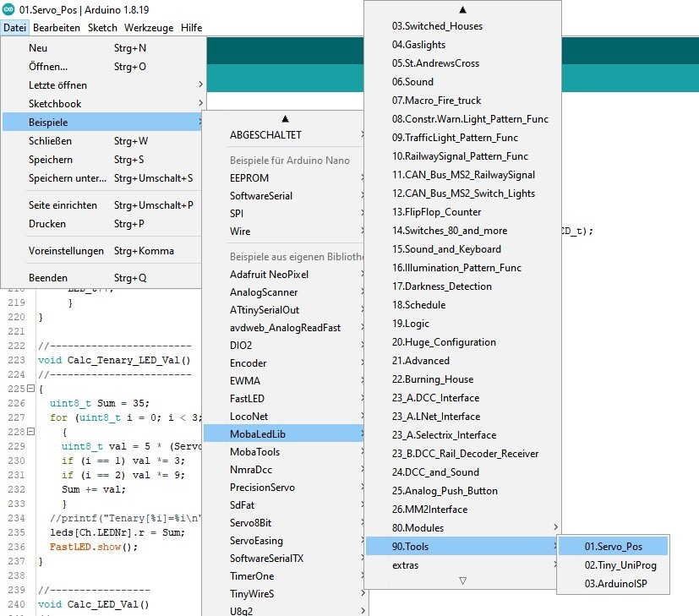Open the Werkzeuge menu
The width and height of the screenshot is (699, 616).
click(149, 28)
